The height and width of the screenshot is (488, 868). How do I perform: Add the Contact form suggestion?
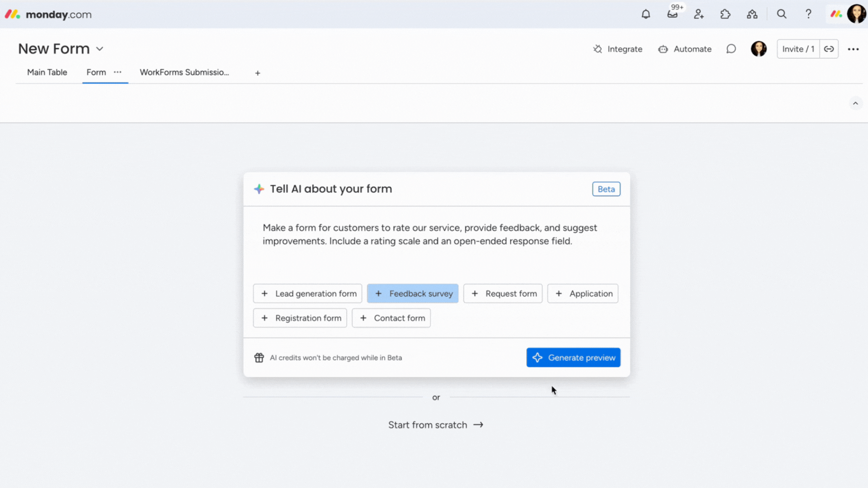(391, 318)
